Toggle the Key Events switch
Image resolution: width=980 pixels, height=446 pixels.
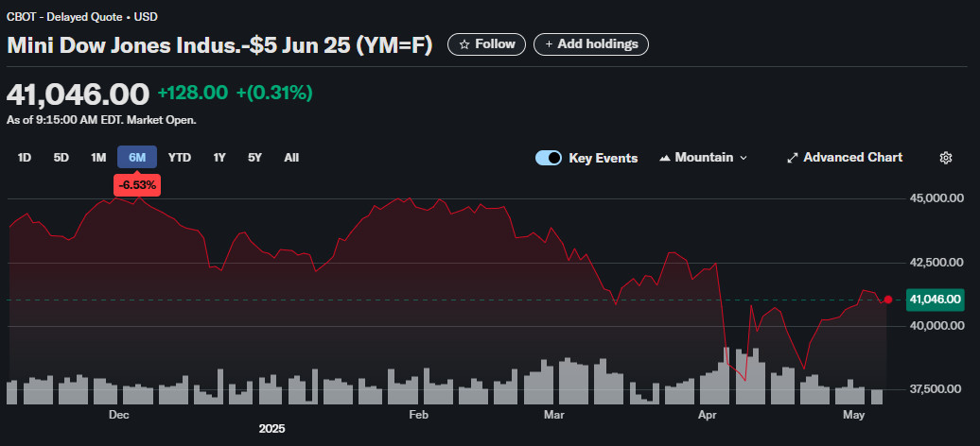click(549, 158)
